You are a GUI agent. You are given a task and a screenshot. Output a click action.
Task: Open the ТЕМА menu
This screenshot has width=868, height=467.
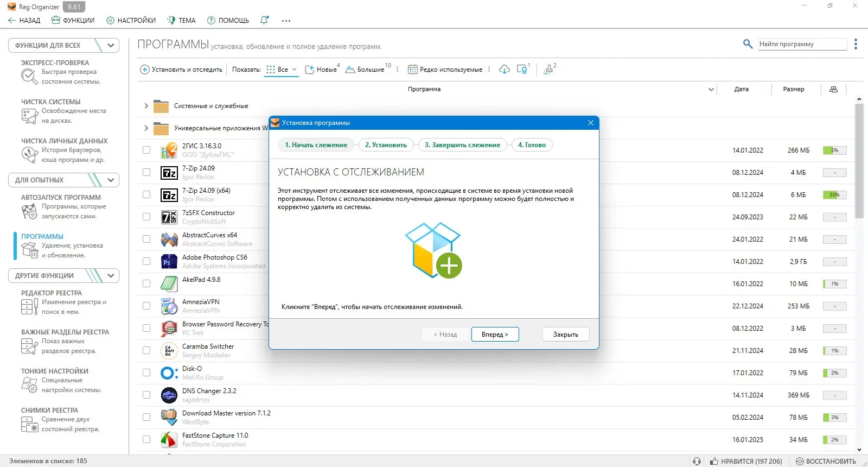pyautogui.click(x=181, y=21)
